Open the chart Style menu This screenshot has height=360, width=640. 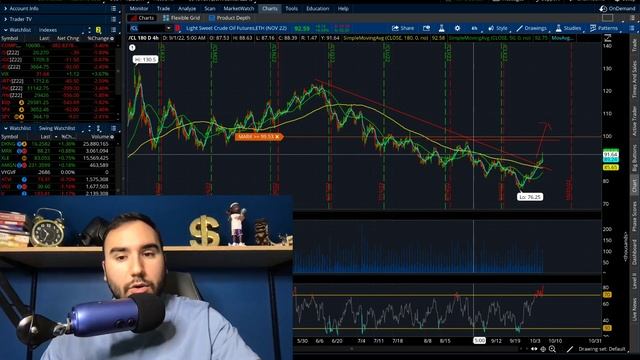(x=498, y=28)
